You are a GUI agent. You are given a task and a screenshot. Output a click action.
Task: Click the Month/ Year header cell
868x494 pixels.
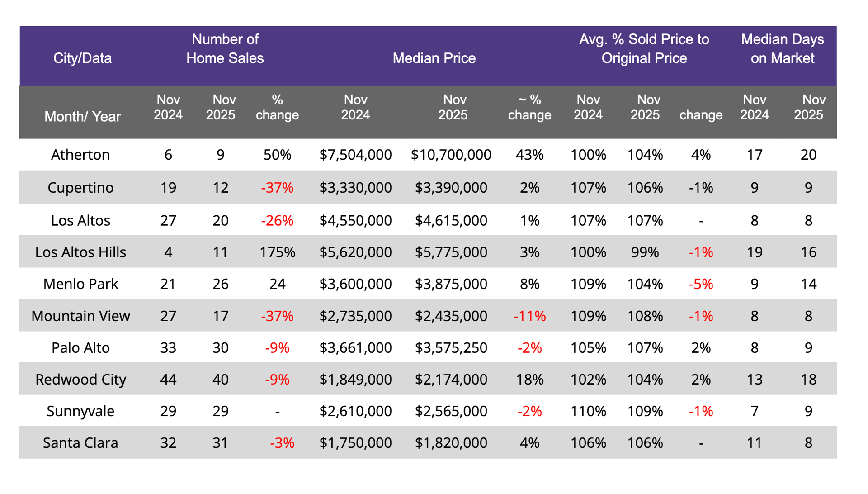pos(82,116)
